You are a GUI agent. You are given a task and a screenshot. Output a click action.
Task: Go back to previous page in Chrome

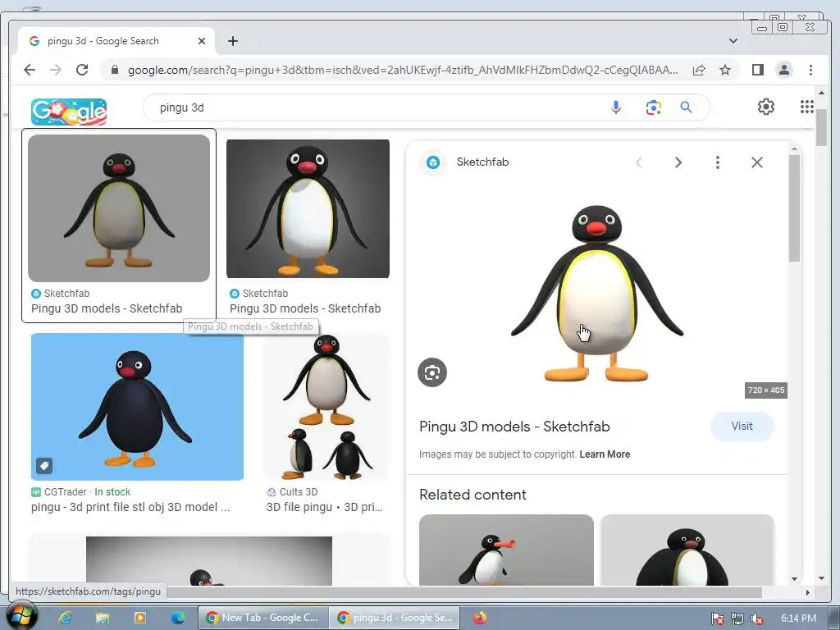(x=30, y=70)
